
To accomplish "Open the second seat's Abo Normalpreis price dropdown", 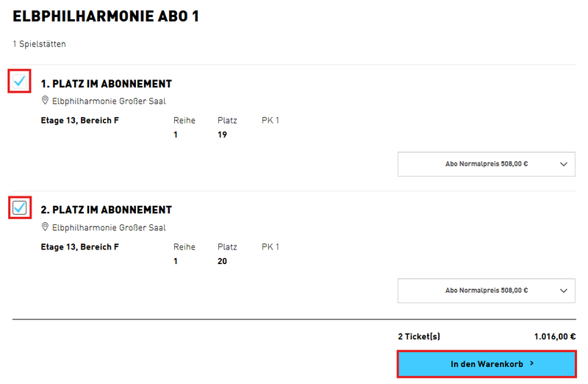I will point(486,291).
